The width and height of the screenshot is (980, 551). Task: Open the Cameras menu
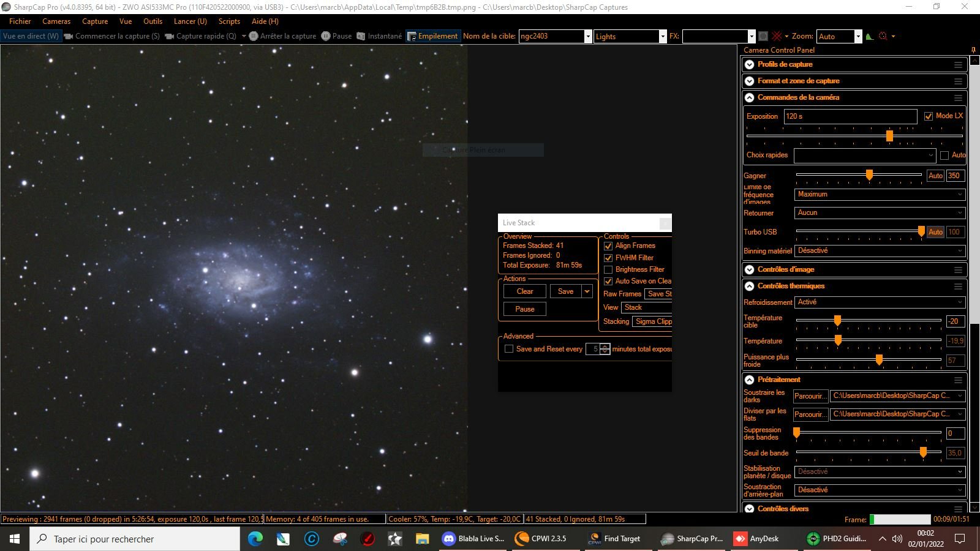[56, 21]
